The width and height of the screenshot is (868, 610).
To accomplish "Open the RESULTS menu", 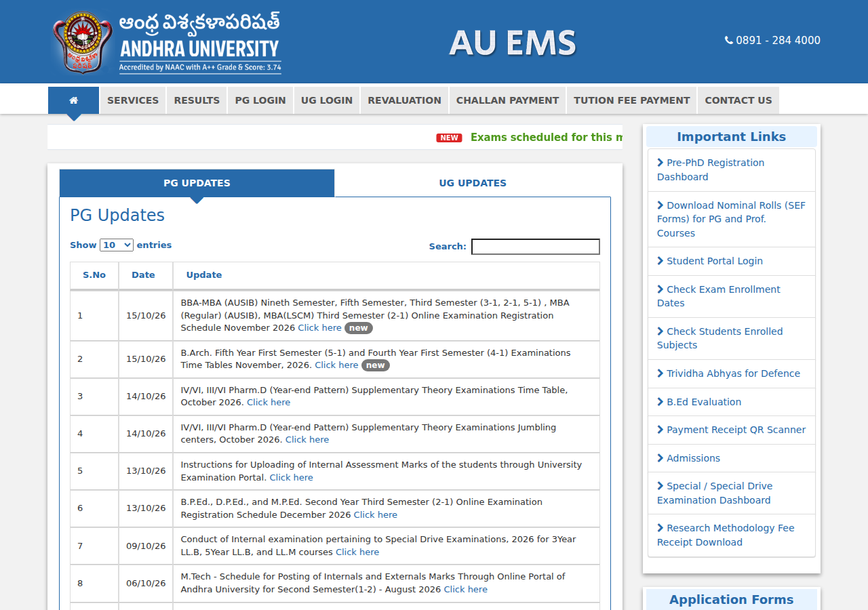I will [x=197, y=100].
